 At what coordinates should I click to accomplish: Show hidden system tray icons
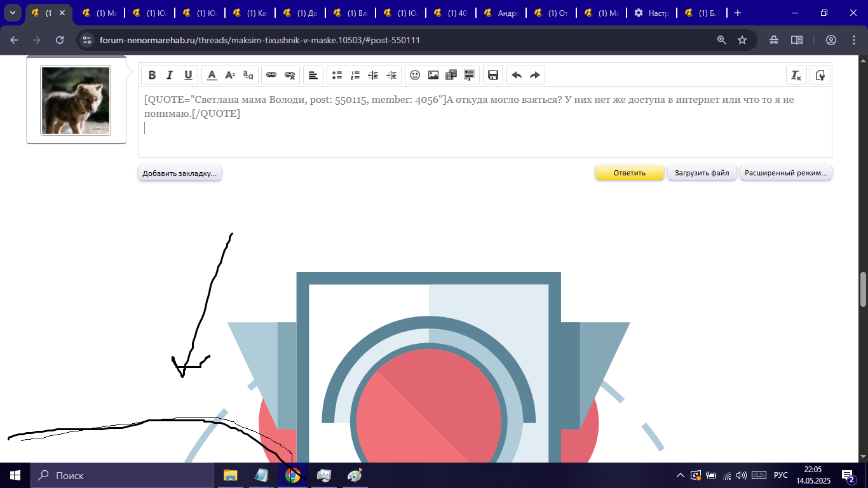coord(680,475)
